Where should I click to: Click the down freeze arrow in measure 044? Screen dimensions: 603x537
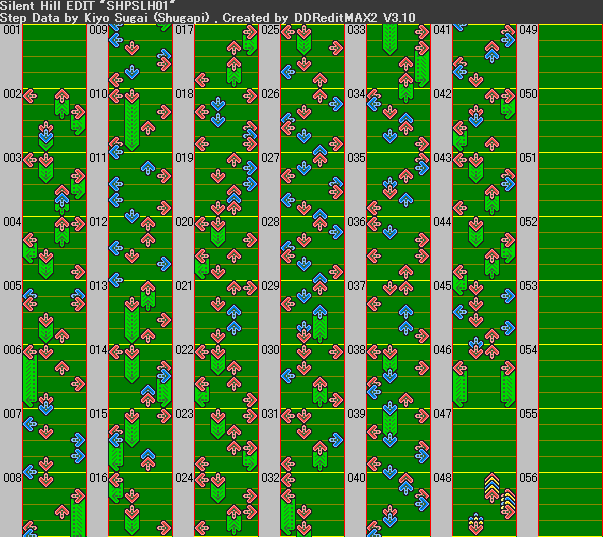tap(476, 232)
